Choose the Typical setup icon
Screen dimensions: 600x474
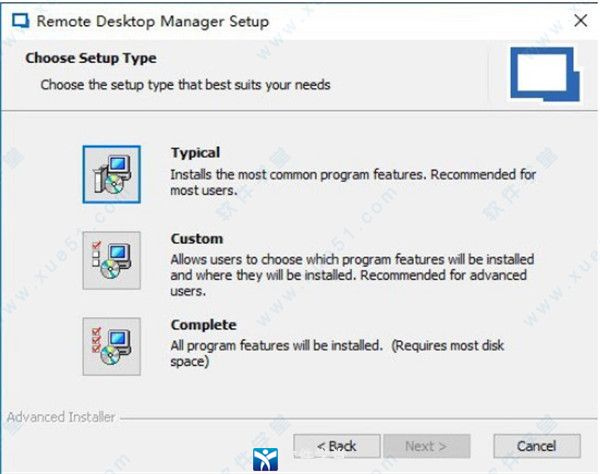(111, 174)
